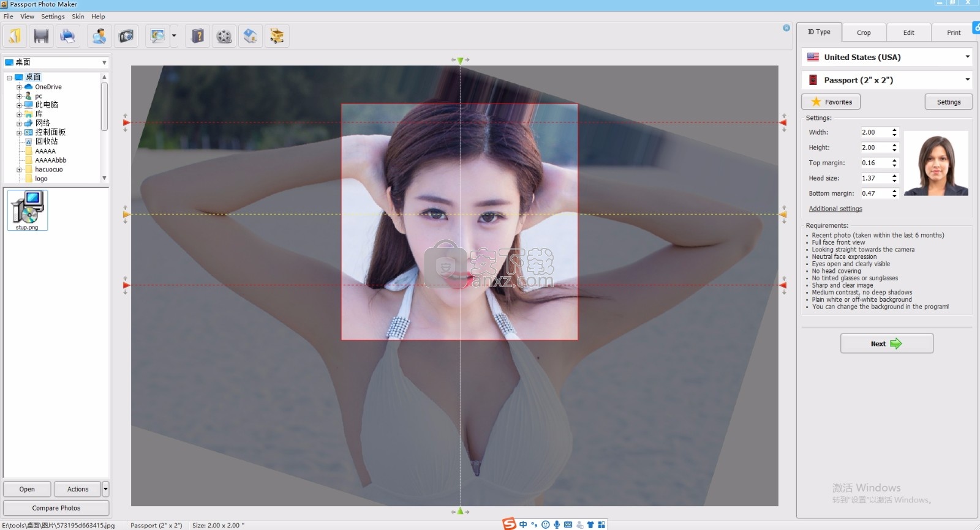Open the United States country dropdown
This screenshot has width=980, height=530.
coord(887,57)
